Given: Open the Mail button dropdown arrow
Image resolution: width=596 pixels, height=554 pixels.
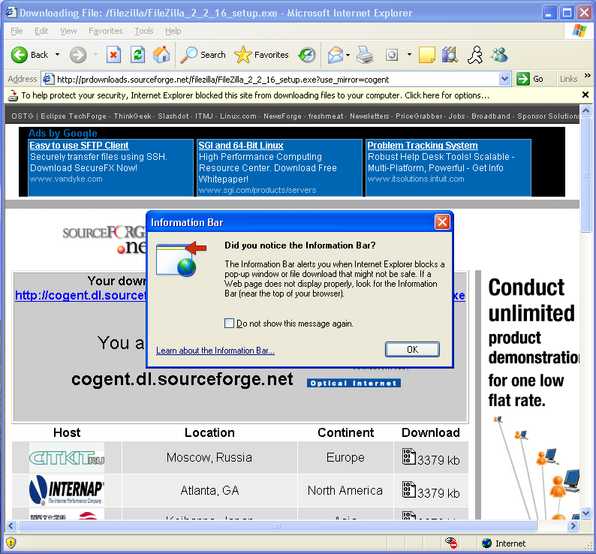Looking at the screenshot, I should click(x=347, y=55).
